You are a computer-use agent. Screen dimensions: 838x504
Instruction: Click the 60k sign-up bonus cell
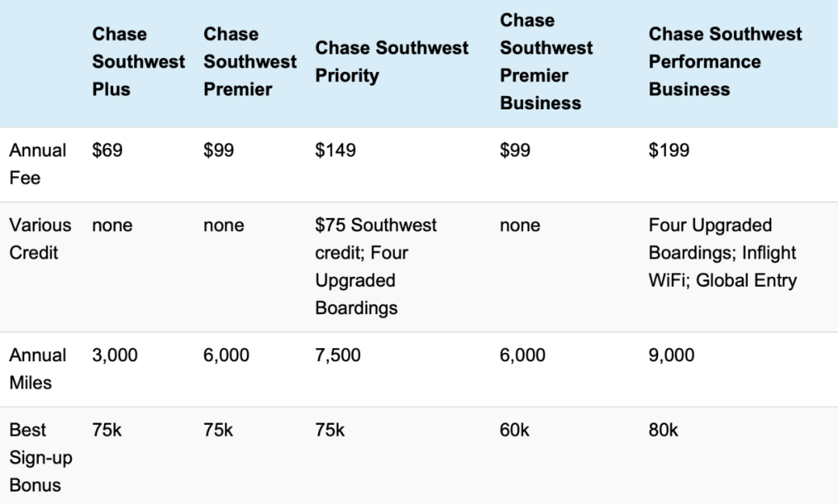[514, 430]
